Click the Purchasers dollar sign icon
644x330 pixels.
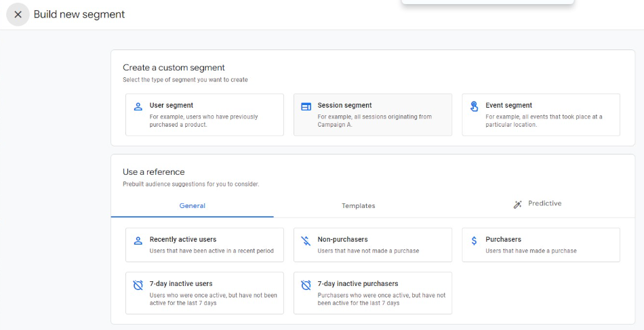pos(474,241)
